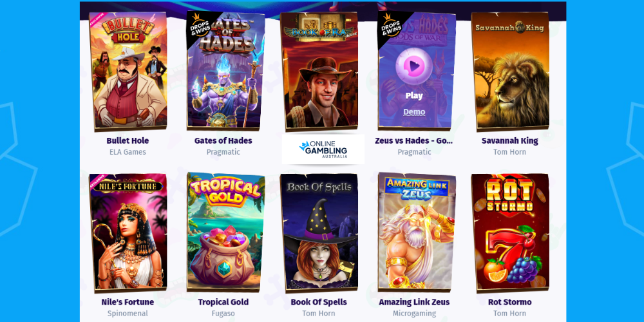Click the Exclusive ribbon on Nile's Fortune
The width and height of the screenshot is (644, 322).
(97, 181)
